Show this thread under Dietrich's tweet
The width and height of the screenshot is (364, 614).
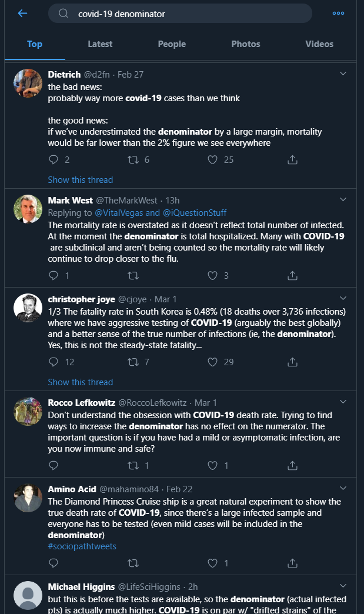tap(80, 180)
